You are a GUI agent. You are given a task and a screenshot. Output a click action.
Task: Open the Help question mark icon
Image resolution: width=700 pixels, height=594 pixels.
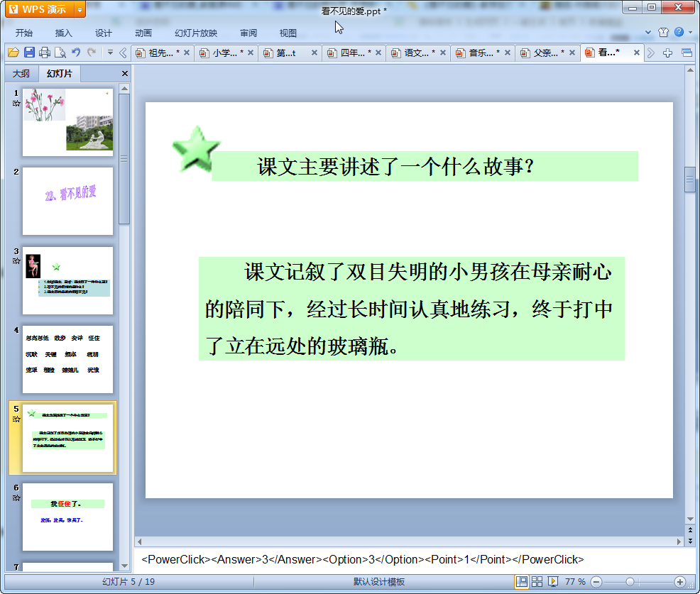[679, 33]
